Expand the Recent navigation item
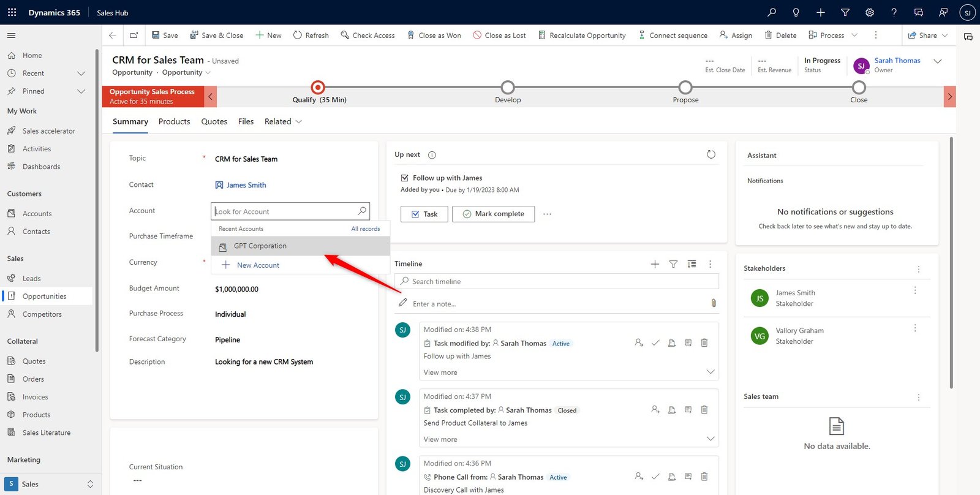The image size is (980, 495). (x=81, y=74)
